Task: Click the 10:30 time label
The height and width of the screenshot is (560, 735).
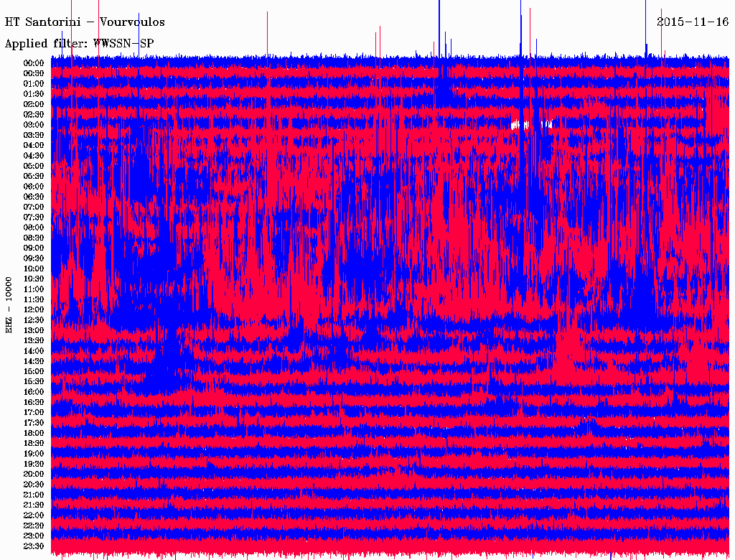Action: [34, 279]
